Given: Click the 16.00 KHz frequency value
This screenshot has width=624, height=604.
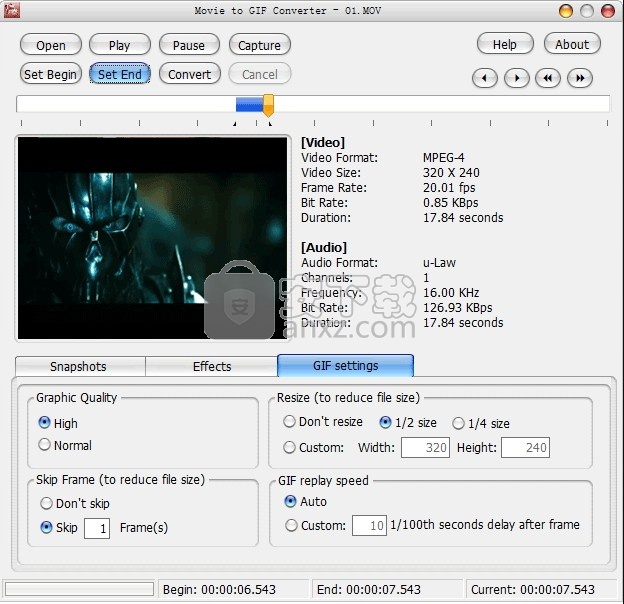Looking at the screenshot, I should (451, 293).
